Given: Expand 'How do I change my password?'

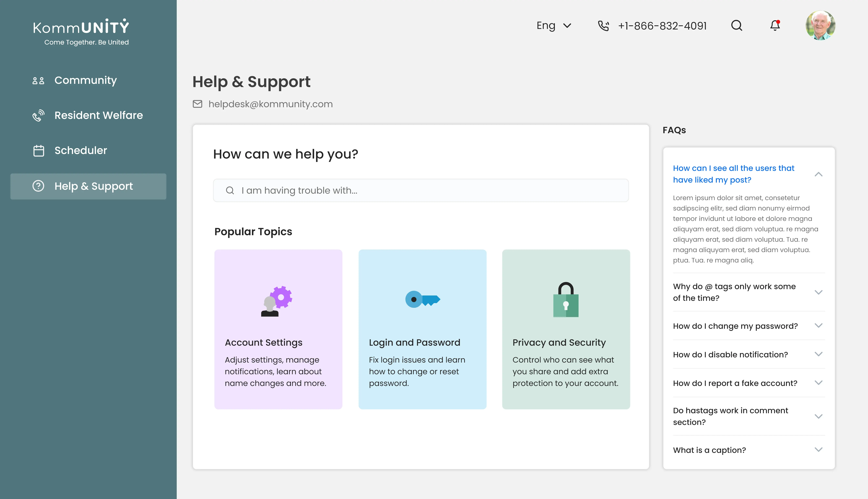Looking at the screenshot, I should tap(818, 326).
